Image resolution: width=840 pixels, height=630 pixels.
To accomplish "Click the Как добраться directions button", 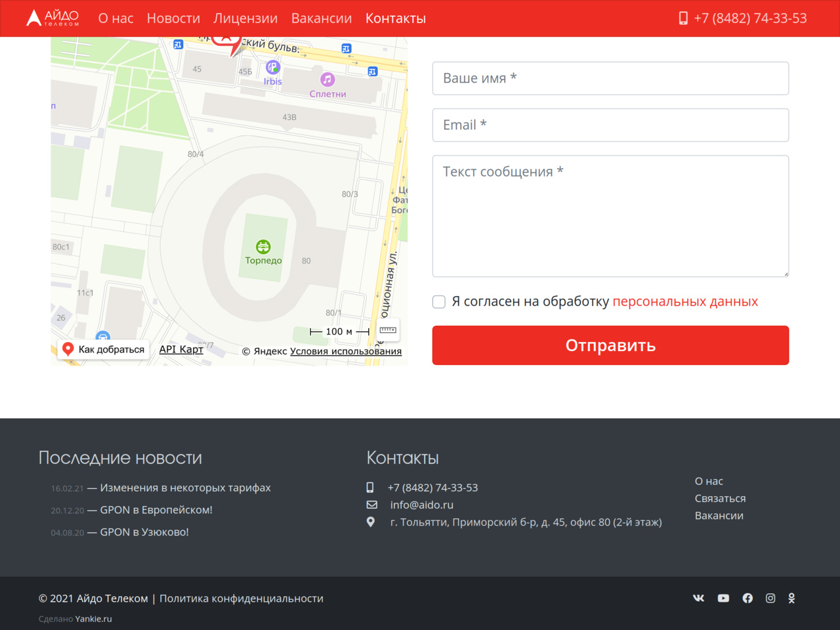I will tap(104, 349).
